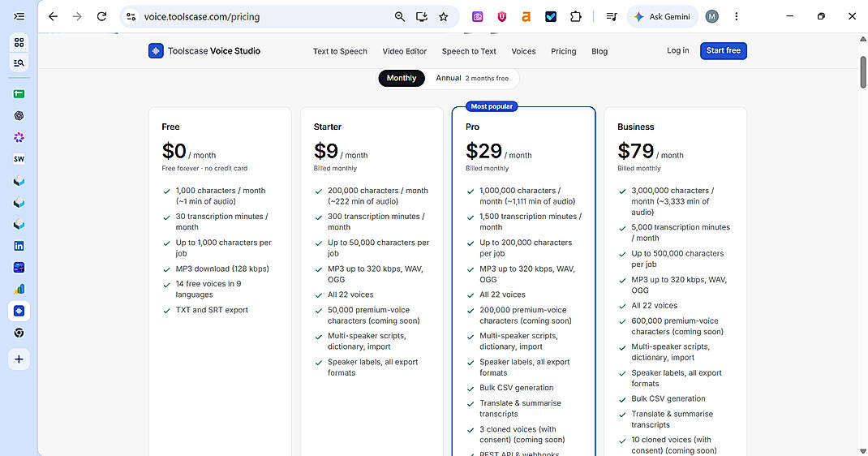Screen dimensions: 868x456
Task: Open the purple camera screenshot extension
Action: pos(477,16)
